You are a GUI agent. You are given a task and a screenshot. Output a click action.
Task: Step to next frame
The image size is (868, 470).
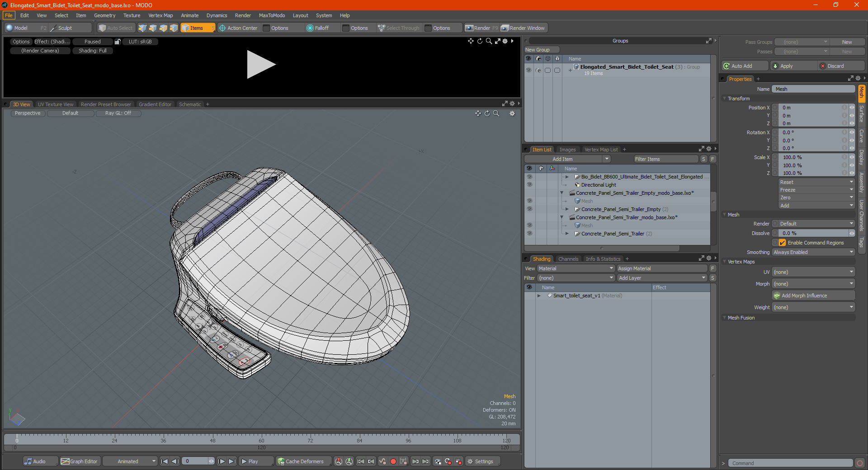222,461
